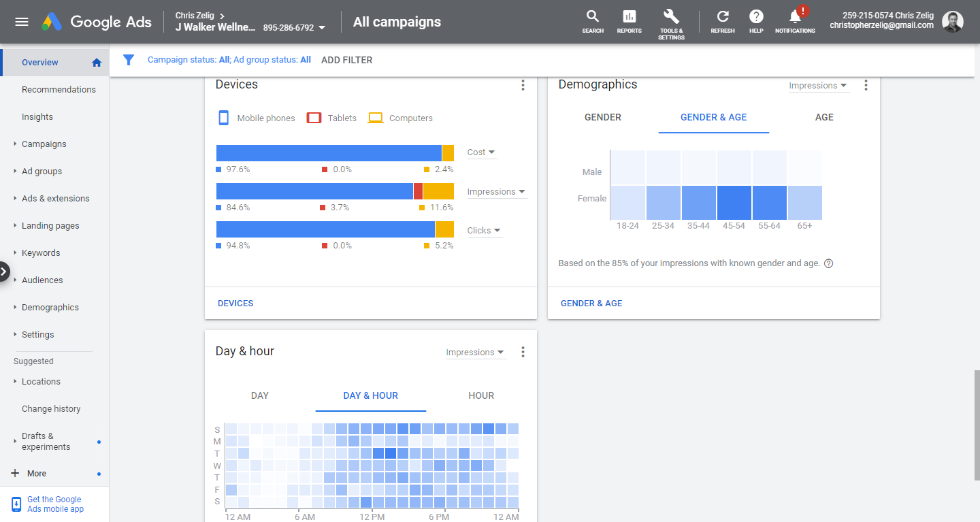Open Demographics Impressions dropdown
980x522 pixels.
tap(818, 86)
